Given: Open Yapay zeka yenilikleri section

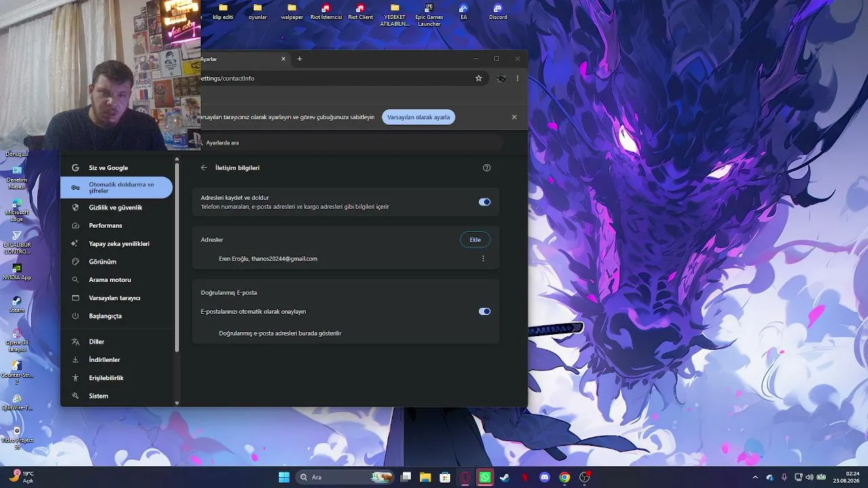Looking at the screenshot, I should coord(117,244).
